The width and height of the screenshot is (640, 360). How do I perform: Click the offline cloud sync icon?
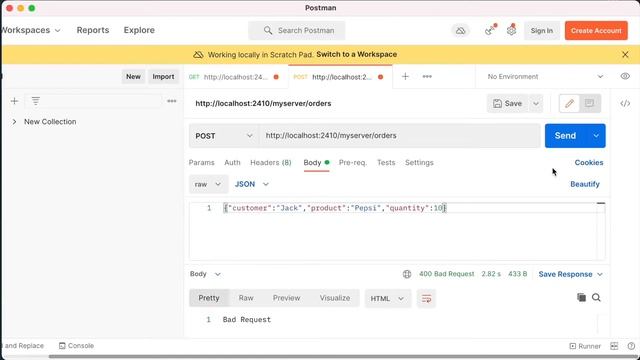pos(460,31)
